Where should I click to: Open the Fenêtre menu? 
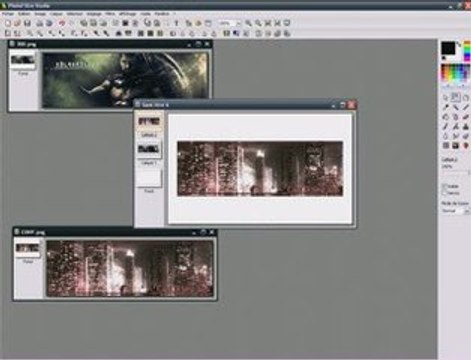[x=162, y=14]
